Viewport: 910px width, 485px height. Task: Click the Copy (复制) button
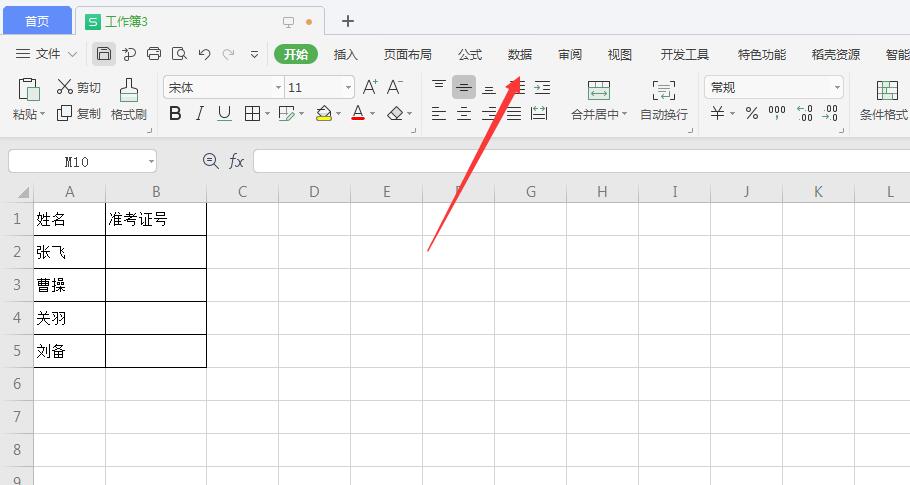pos(78,113)
